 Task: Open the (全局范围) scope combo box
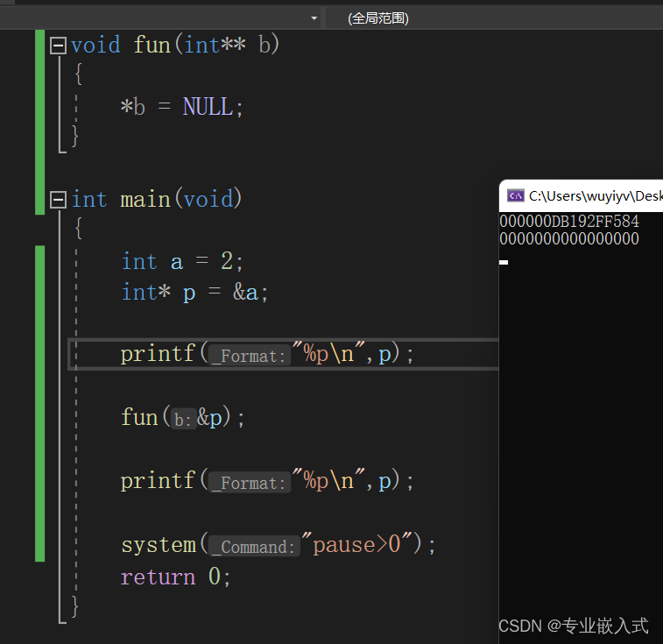494,18
